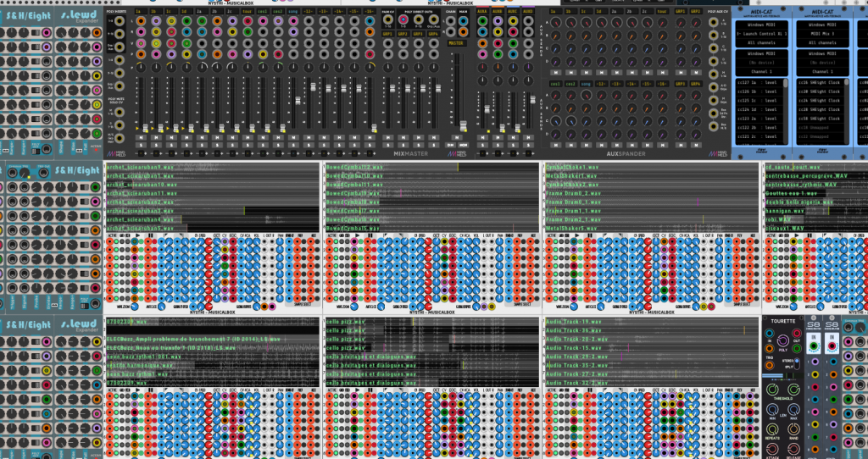Flip Tourette Stereo/Split switch
The image size is (868, 459).
(796, 364)
